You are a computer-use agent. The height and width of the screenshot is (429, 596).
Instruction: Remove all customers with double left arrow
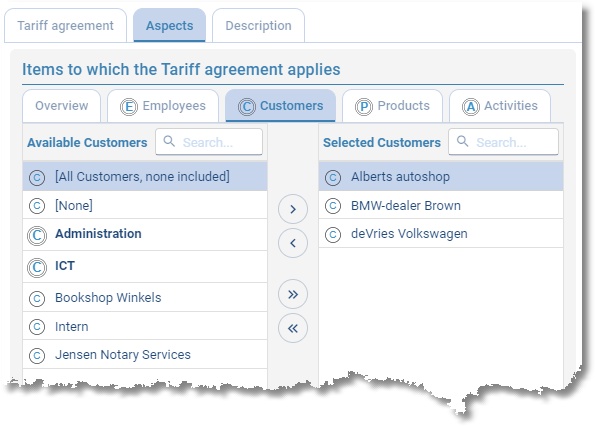tap(293, 328)
